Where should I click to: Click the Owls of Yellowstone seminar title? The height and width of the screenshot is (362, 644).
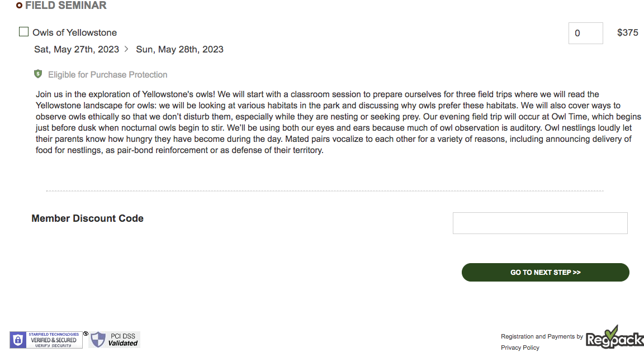click(74, 32)
